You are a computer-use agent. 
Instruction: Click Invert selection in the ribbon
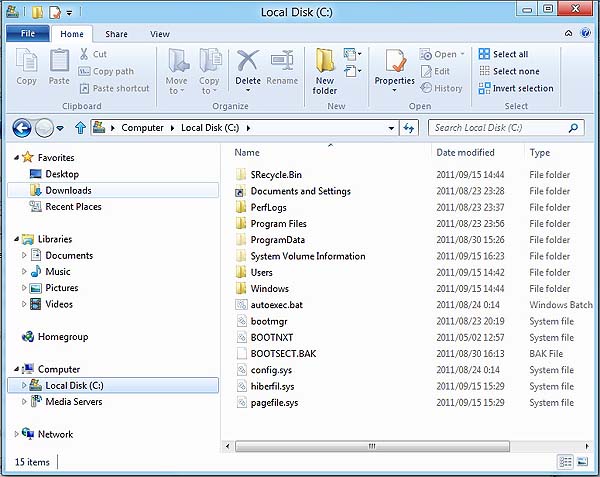(x=515, y=88)
